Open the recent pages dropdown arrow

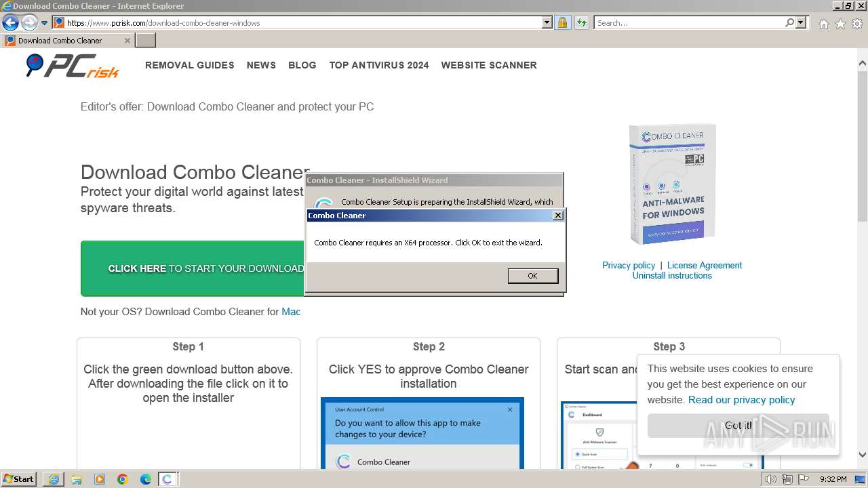(x=44, y=23)
